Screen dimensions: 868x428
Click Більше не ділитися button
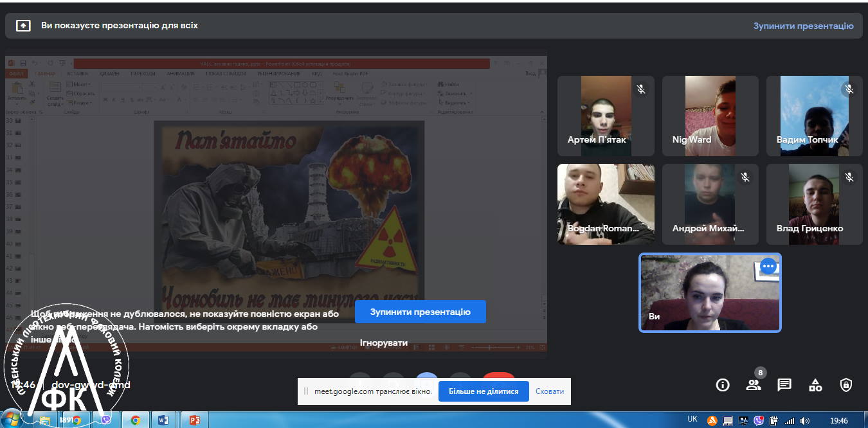tap(484, 391)
